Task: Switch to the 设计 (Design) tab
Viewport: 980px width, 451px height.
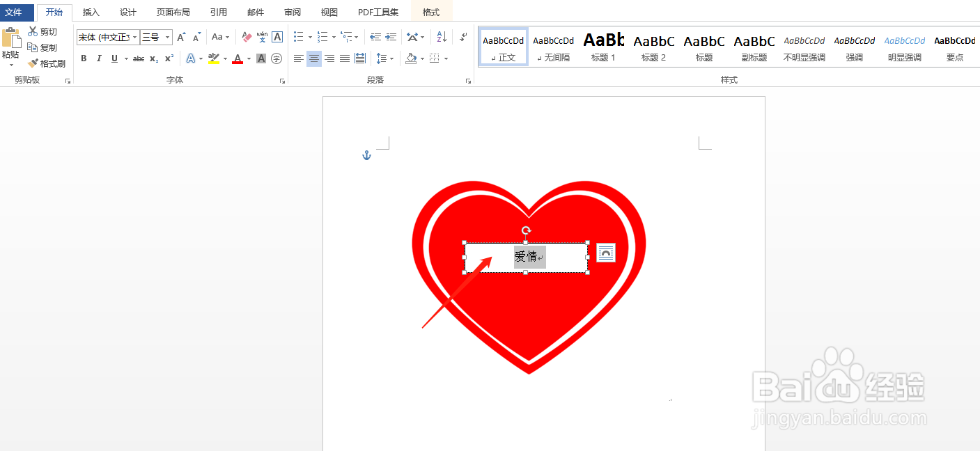Action: click(x=128, y=13)
